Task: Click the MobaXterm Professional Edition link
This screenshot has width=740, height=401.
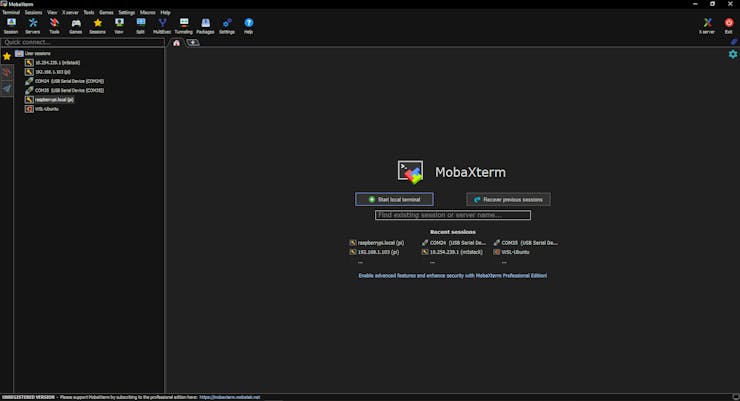Action: click(x=453, y=275)
